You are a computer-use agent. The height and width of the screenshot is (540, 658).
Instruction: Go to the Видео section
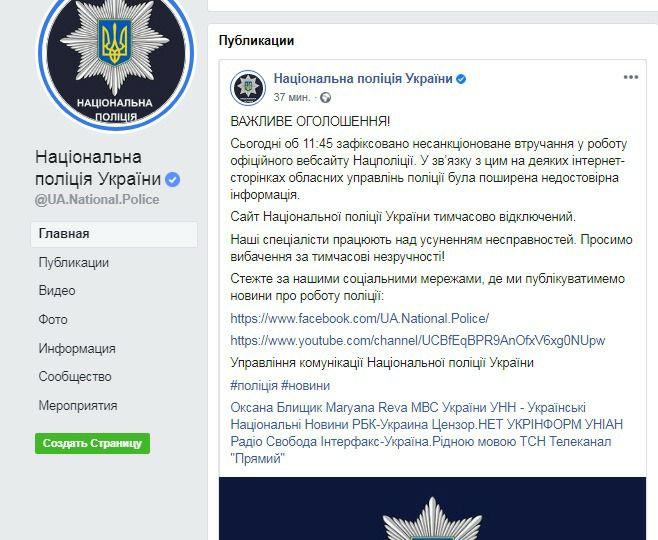click(x=57, y=291)
